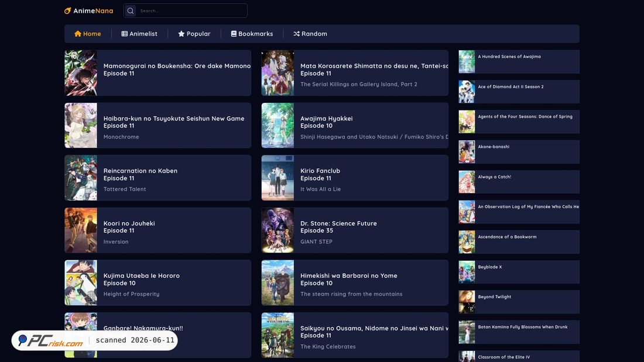Viewport: 644px width, 362px height.
Task: Click the Bookmarks book icon
Action: point(234,34)
